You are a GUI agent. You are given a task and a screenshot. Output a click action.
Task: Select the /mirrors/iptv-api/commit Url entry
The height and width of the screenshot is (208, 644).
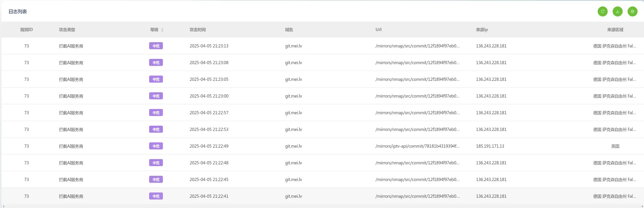[x=417, y=146]
